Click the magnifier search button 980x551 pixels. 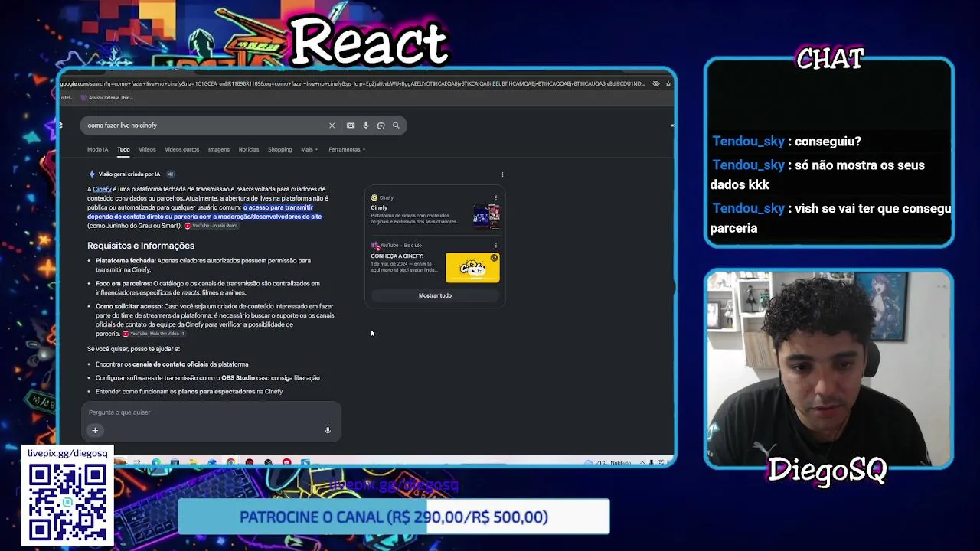(396, 126)
